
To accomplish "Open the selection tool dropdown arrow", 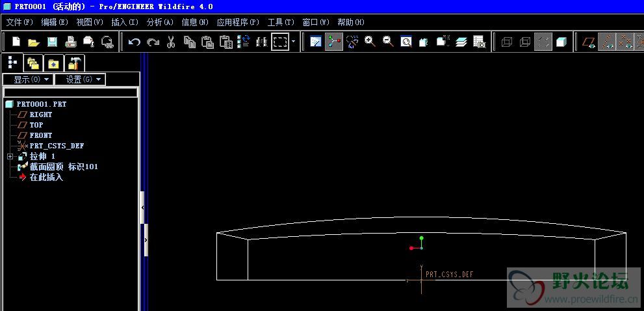I will click(293, 42).
